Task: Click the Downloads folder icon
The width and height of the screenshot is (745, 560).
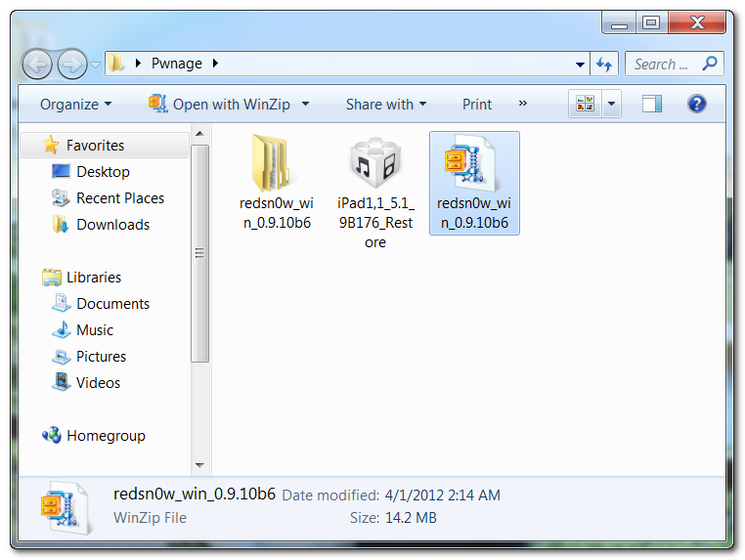Action: 61,224
